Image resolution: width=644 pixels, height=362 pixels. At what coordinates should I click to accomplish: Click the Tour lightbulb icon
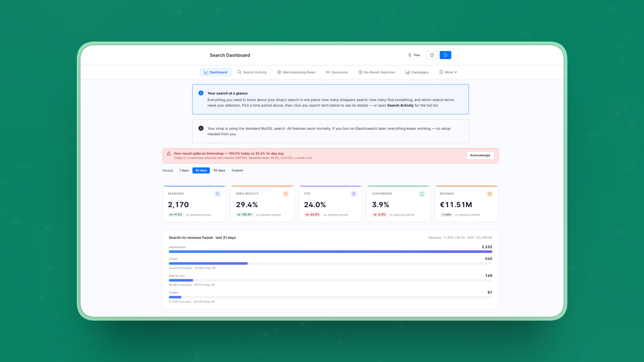(x=410, y=55)
